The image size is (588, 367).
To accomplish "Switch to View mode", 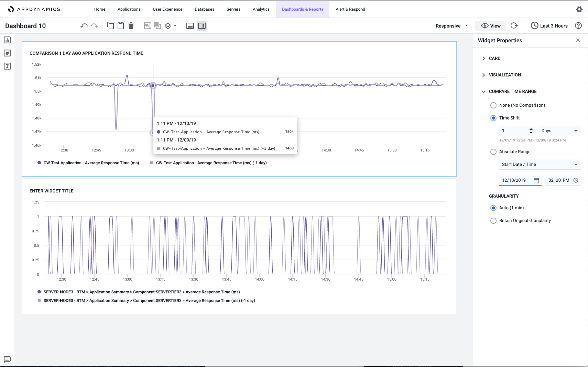I will (491, 26).
